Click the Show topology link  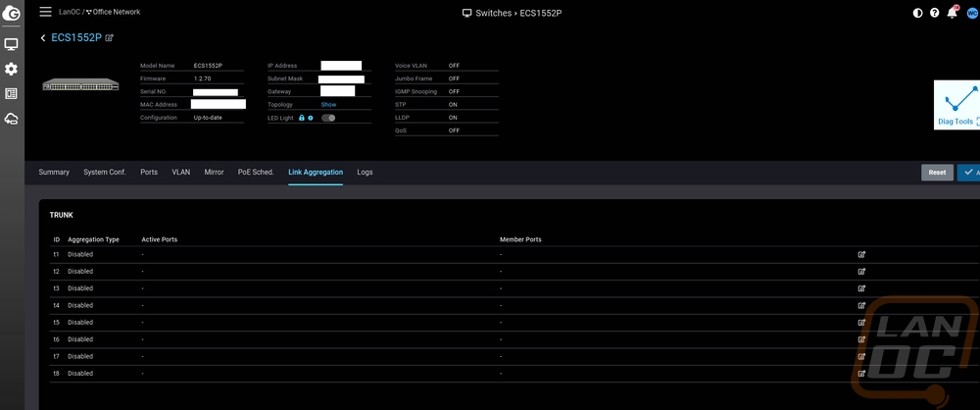coord(328,104)
